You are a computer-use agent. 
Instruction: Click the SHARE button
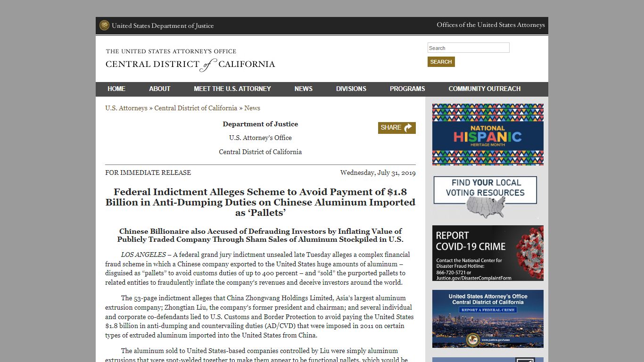coord(396,128)
